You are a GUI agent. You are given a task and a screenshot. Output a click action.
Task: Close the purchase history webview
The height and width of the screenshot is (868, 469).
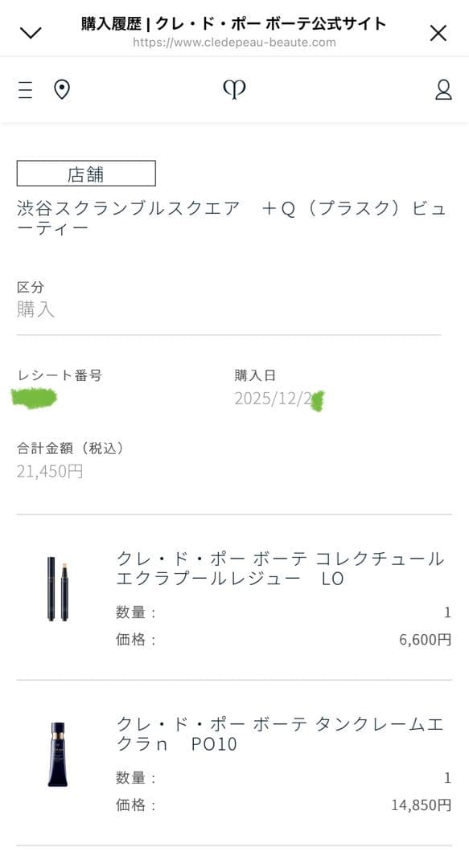pyautogui.click(x=438, y=33)
